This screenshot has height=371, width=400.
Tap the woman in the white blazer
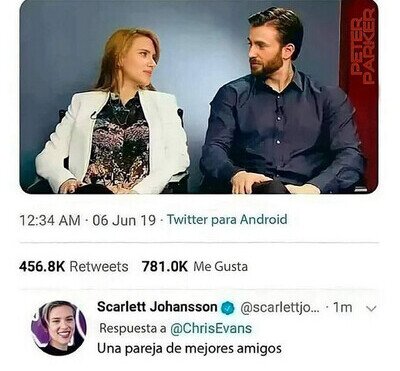pos(115,113)
